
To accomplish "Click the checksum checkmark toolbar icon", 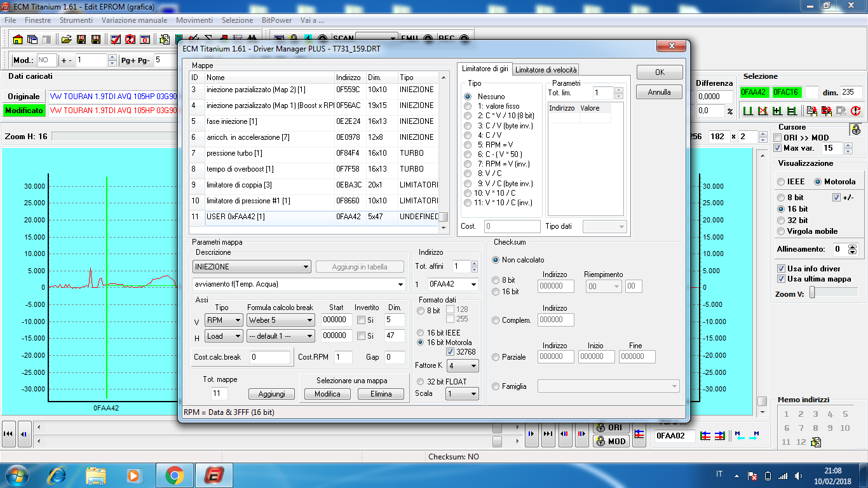I will pos(116,39).
